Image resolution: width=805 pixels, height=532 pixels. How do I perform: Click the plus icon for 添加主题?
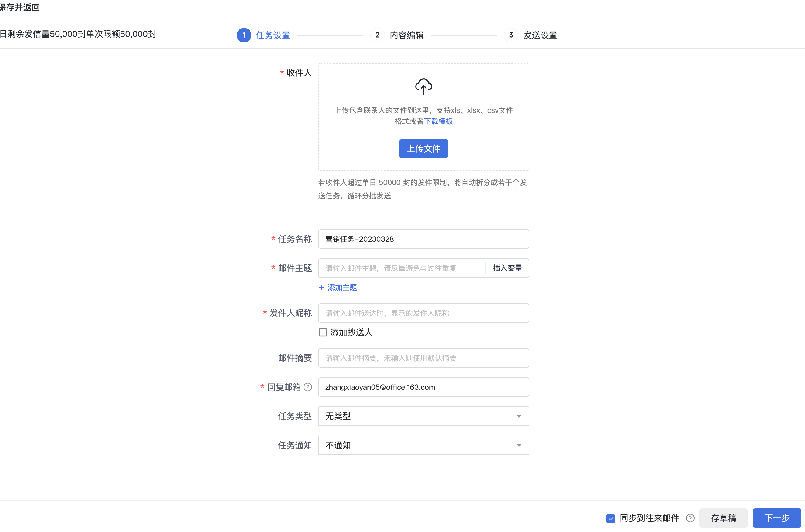click(x=321, y=287)
